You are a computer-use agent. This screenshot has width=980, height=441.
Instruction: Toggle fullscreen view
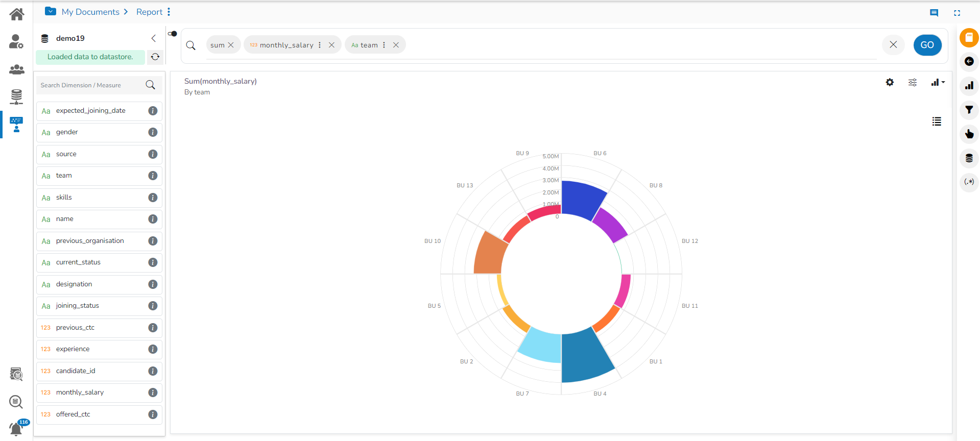pyautogui.click(x=957, y=13)
